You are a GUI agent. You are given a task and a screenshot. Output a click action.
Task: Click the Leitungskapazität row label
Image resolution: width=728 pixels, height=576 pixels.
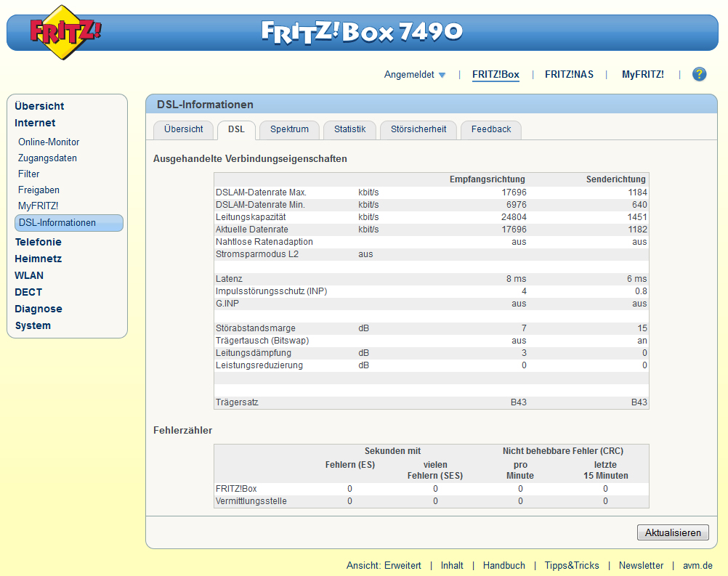click(251, 216)
